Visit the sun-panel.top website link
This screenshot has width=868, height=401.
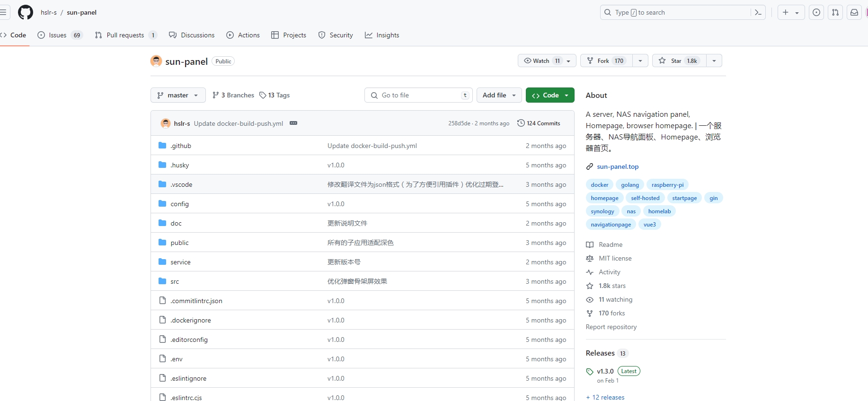click(618, 166)
